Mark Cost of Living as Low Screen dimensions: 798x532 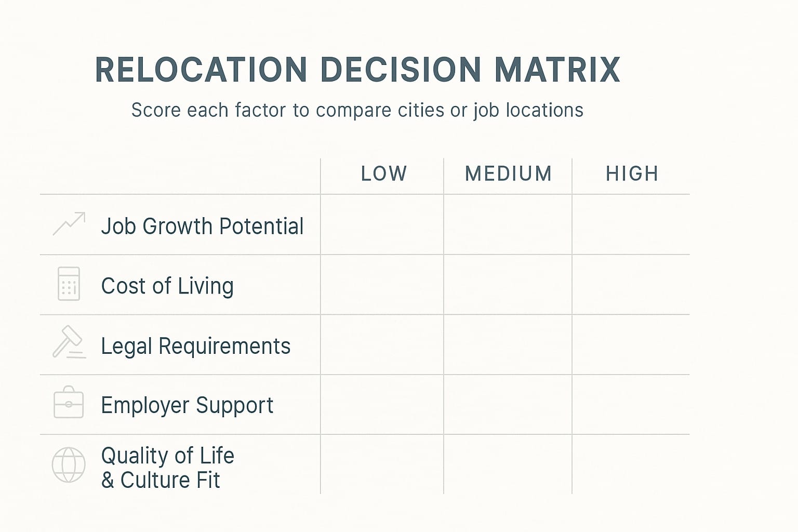(x=382, y=285)
